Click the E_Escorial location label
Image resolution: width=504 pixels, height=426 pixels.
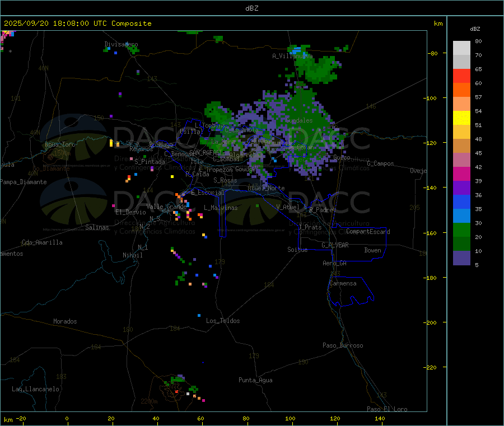tap(208, 193)
